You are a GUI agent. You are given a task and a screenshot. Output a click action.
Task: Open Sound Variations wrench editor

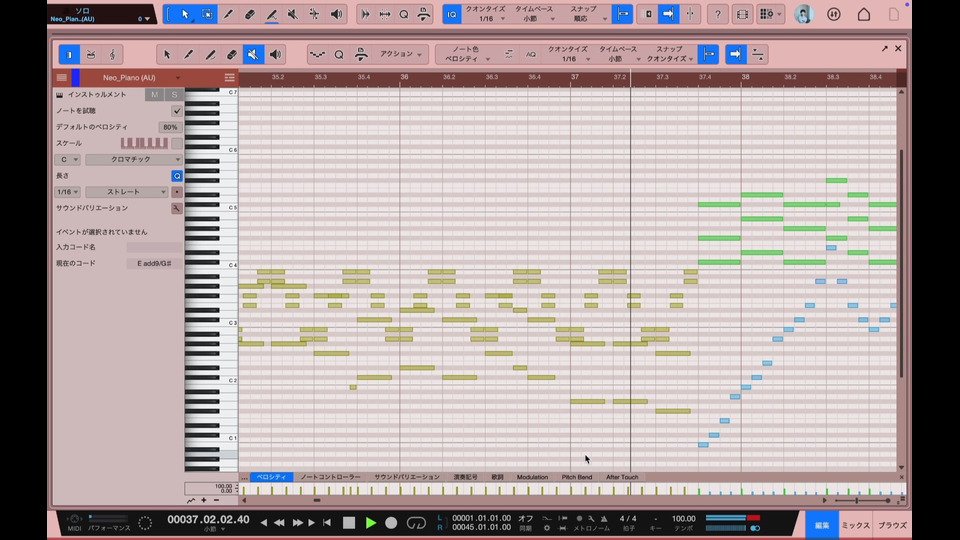176,208
